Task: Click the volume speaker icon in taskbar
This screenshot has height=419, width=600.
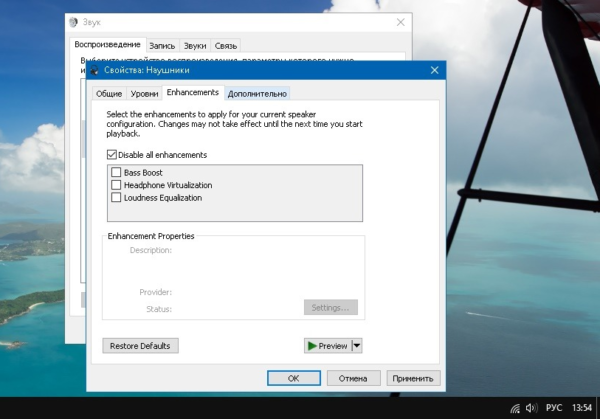Action: (x=531, y=408)
